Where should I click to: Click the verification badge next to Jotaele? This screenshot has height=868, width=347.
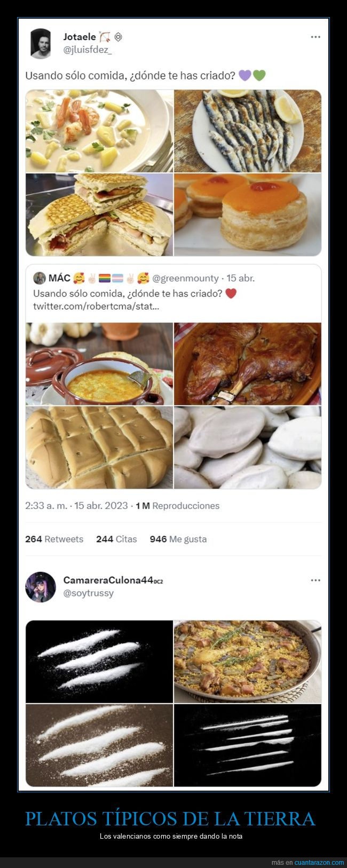tap(119, 37)
